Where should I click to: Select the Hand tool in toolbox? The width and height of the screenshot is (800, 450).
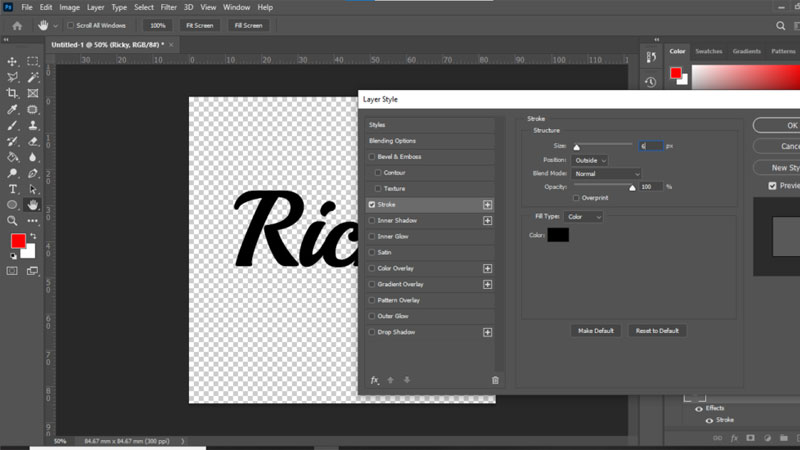[x=33, y=205]
